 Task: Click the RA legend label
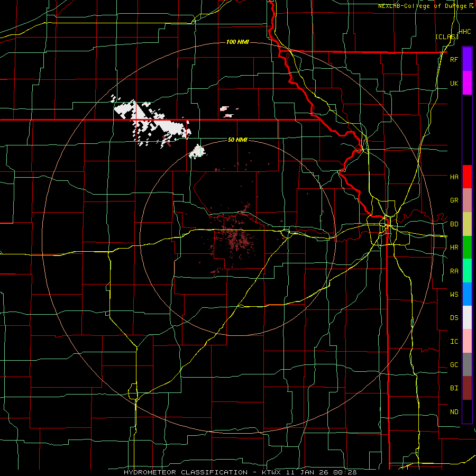coord(454,271)
